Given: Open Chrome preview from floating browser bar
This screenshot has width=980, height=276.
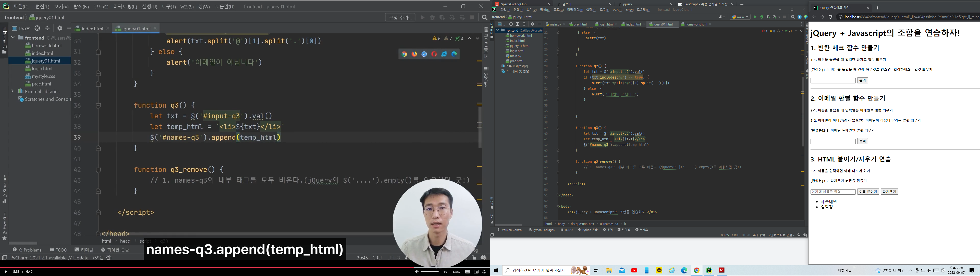Looking at the screenshot, I should (404, 54).
